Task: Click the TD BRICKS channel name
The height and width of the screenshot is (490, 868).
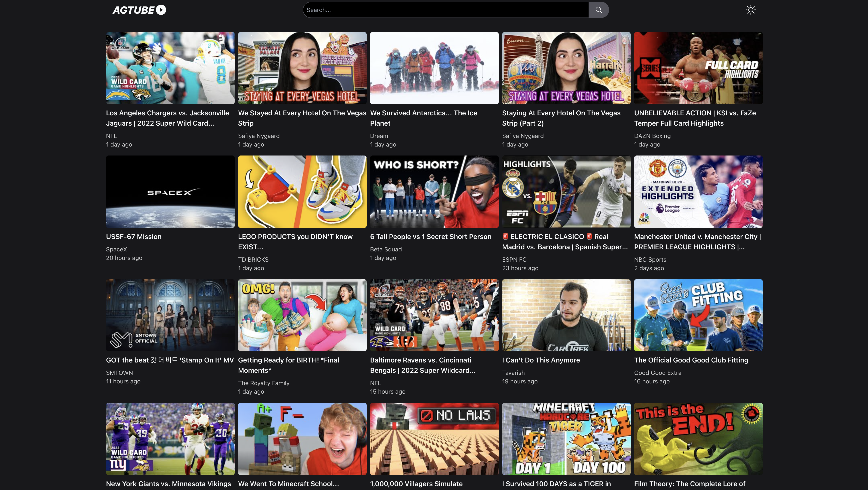Action: tap(253, 260)
